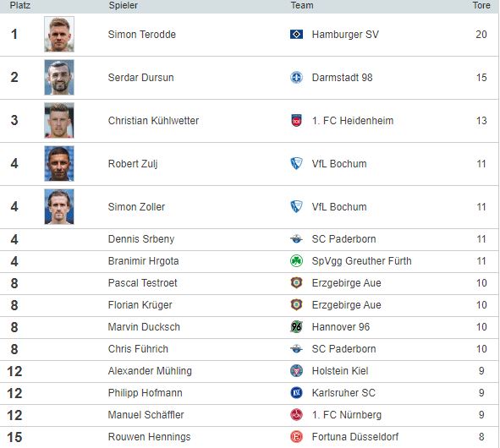Screen dimensions: 500x448
Task: Click the Hannover 96 club logo
Action: click(296, 327)
